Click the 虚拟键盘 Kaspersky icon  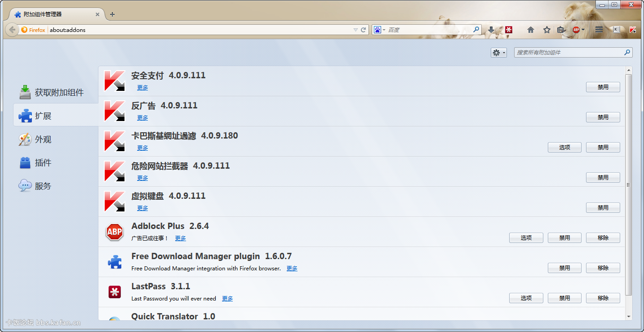pos(115,202)
